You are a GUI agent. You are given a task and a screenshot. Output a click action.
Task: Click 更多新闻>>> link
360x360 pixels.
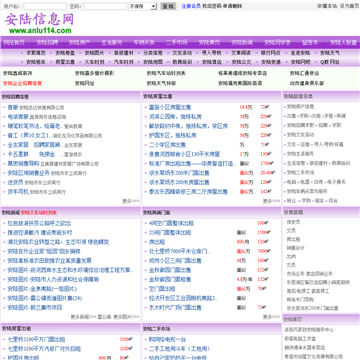tap(83, 317)
